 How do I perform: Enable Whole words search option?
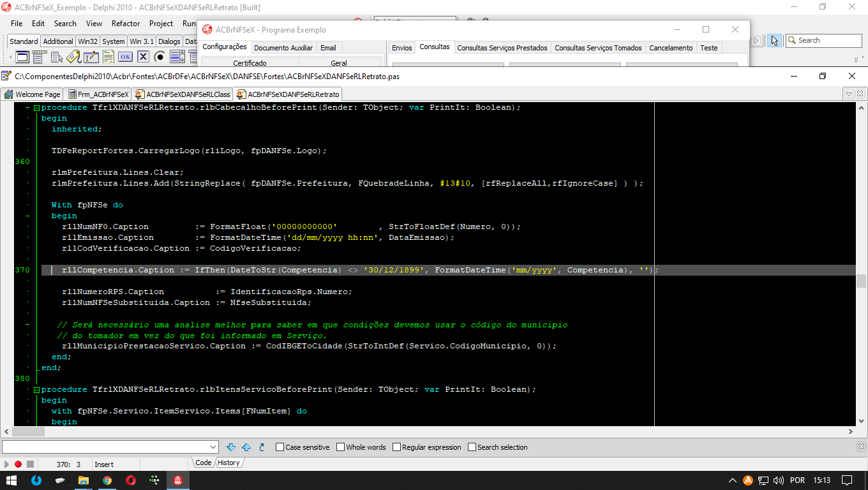[x=361, y=447]
